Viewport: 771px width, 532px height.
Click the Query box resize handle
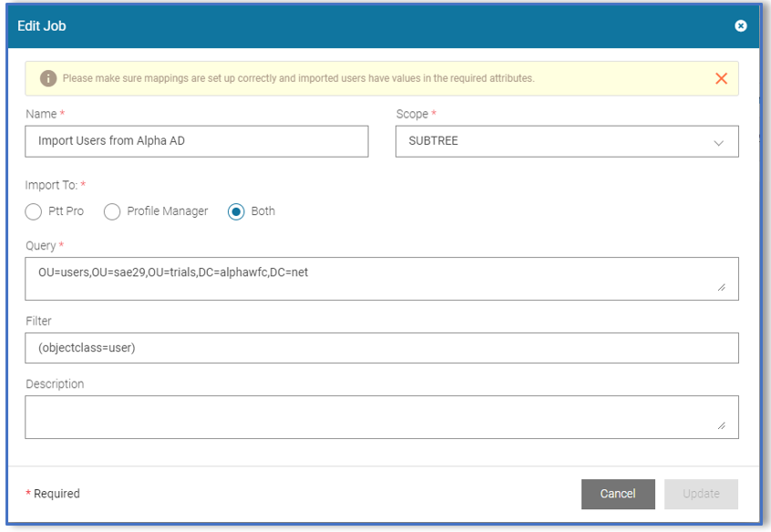coord(722,288)
